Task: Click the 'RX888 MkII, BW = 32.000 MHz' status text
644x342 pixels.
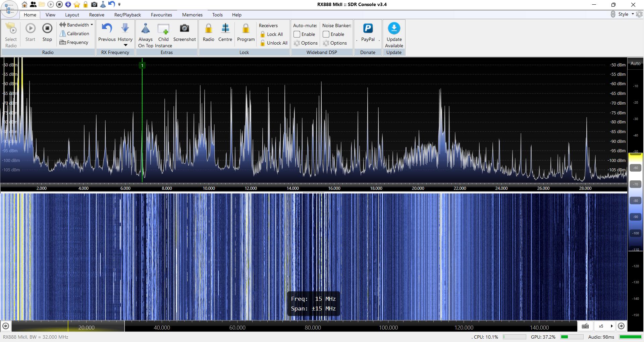Action: click(x=36, y=337)
